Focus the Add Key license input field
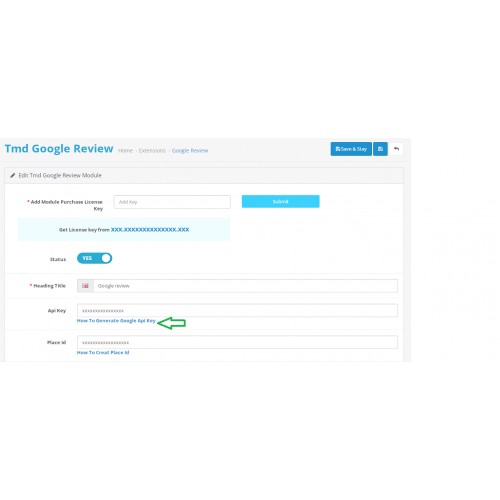 point(172,202)
